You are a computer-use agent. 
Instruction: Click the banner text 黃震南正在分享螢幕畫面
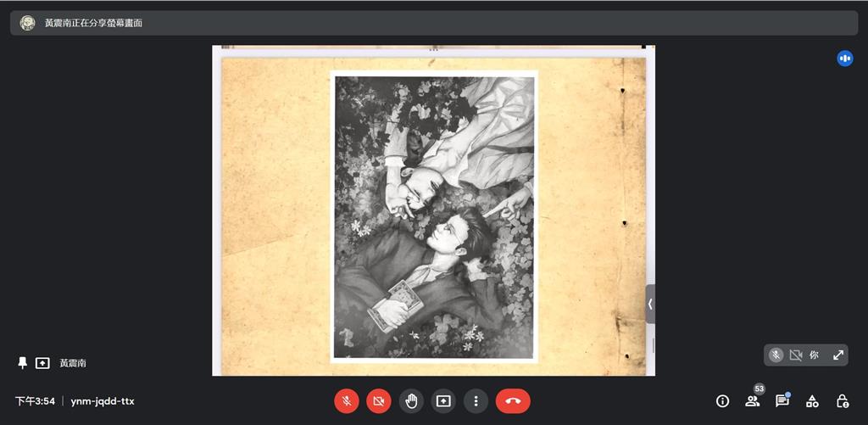[x=93, y=23]
